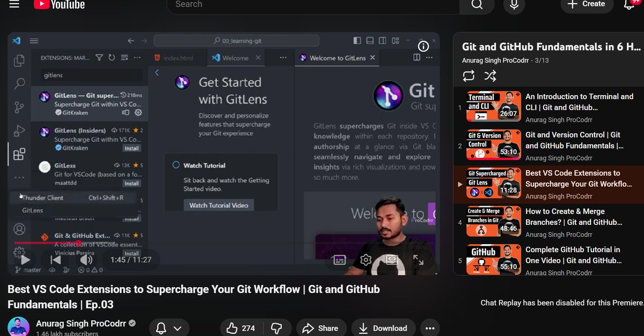Click VS Code activity bar overflow dots
The image size is (644, 336).
coord(19,177)
